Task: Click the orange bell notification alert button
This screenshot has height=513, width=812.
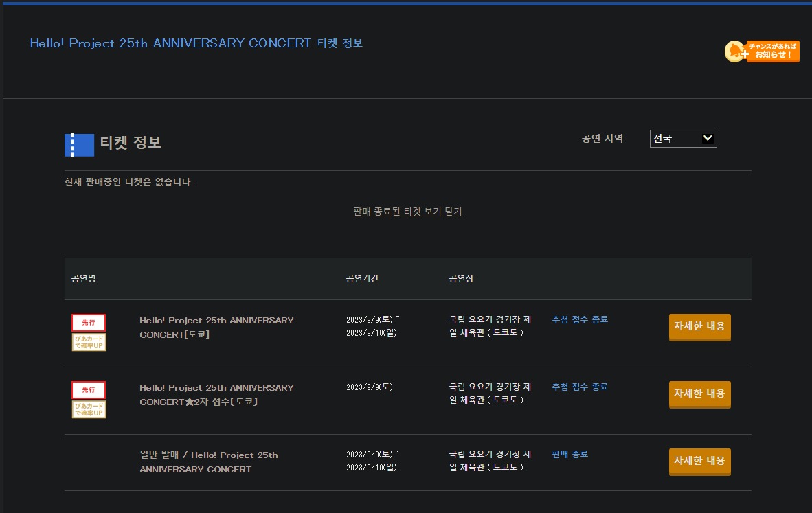Action: point(761,52)
